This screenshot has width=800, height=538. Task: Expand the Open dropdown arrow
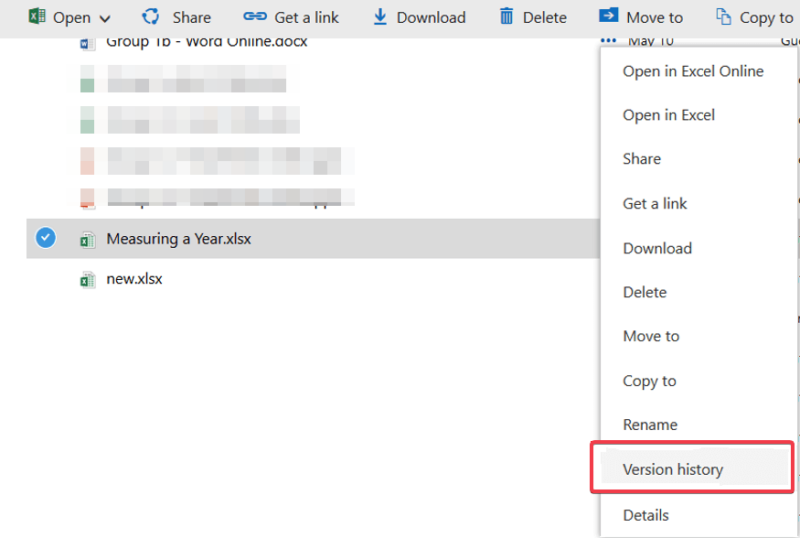tap(105, 19)
